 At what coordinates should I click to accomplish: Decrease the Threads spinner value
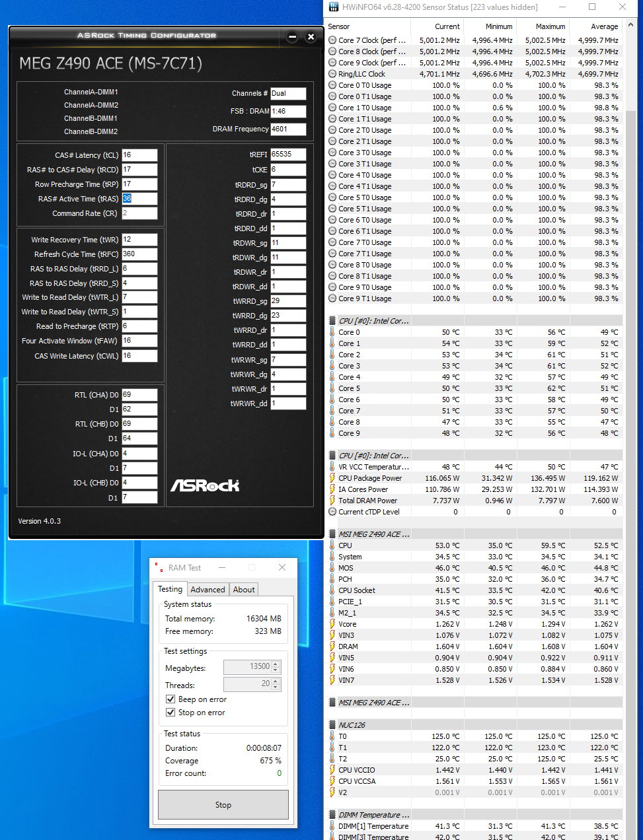[x=276, y=688]
